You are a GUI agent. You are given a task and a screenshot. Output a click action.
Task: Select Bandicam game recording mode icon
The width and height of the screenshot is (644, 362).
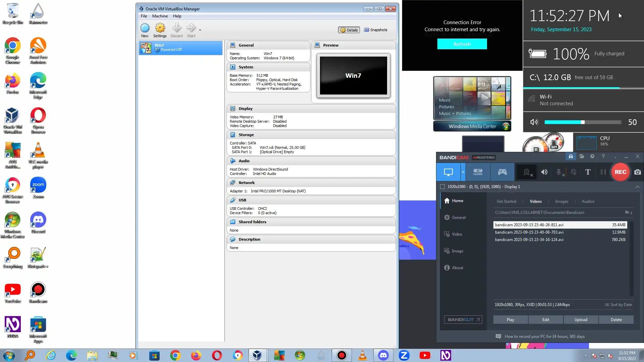(x=502, y=172)
